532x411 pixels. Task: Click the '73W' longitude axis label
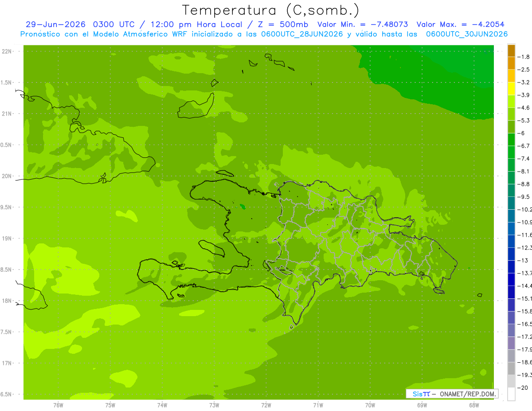tap(214, 405)
